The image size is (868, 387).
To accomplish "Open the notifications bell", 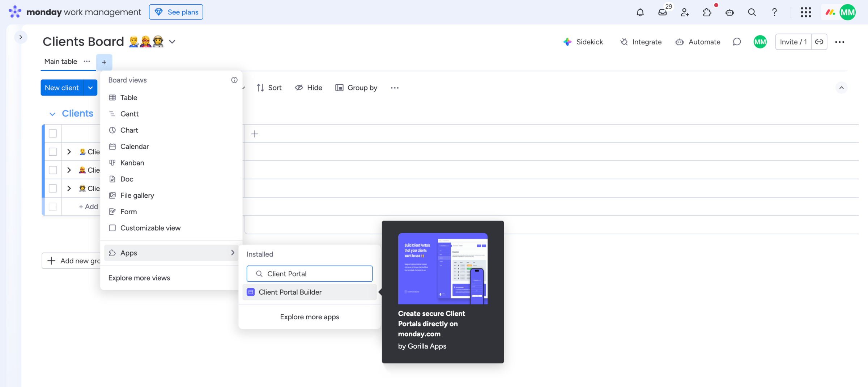I will pos(640,12).
